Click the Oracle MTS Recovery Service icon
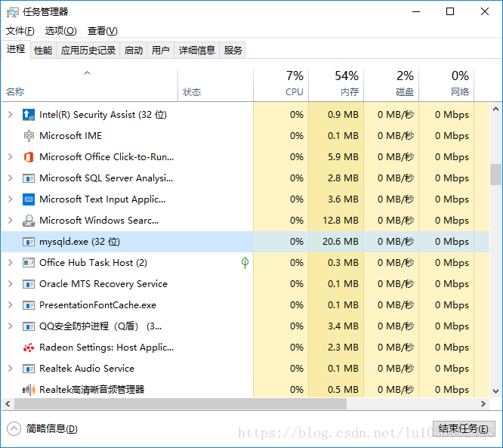The image size is (503, 448). [x=29, y=284]
